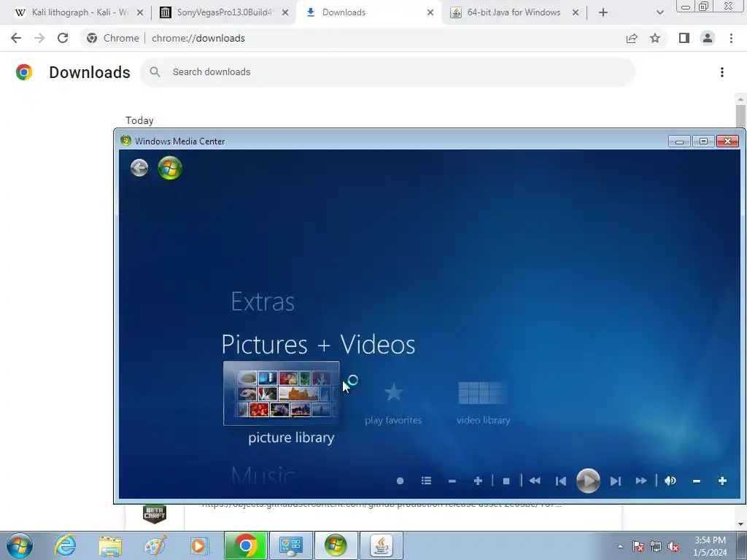The image size is (747, 560).
Task: Click the BetaCraft download icon
Action: point(155,514)
